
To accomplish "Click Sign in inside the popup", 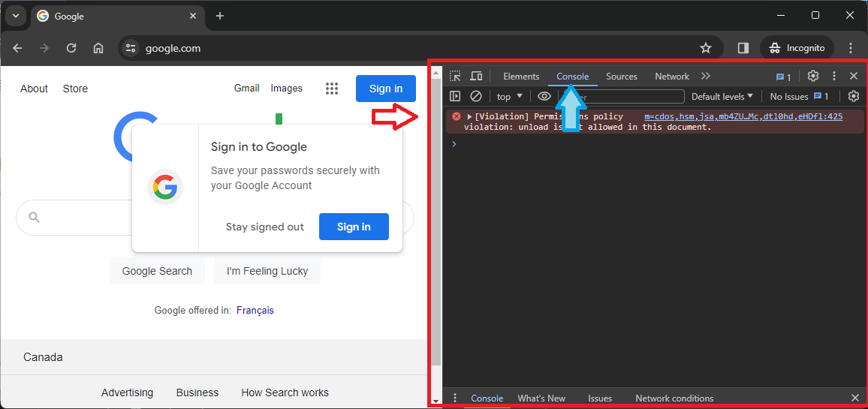I will point(354,227).
